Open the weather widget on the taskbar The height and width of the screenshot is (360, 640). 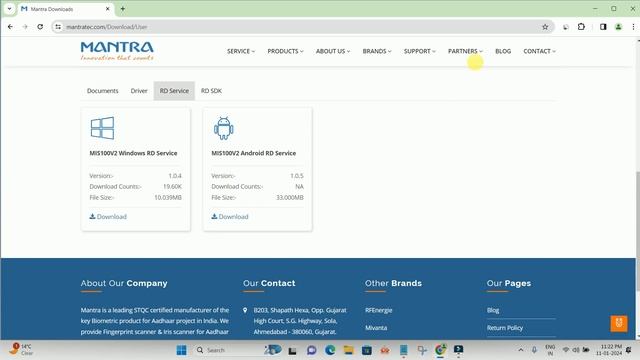pos(20,349)
